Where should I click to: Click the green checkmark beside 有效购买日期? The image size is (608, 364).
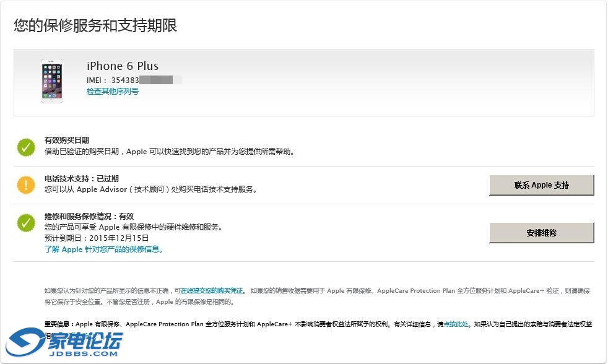pyautogui.click(x=26, y=147)
